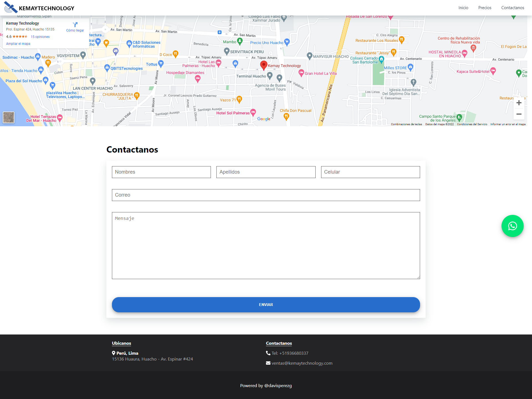
Task: Focus the Nombres input field
Action: [161, 172]
